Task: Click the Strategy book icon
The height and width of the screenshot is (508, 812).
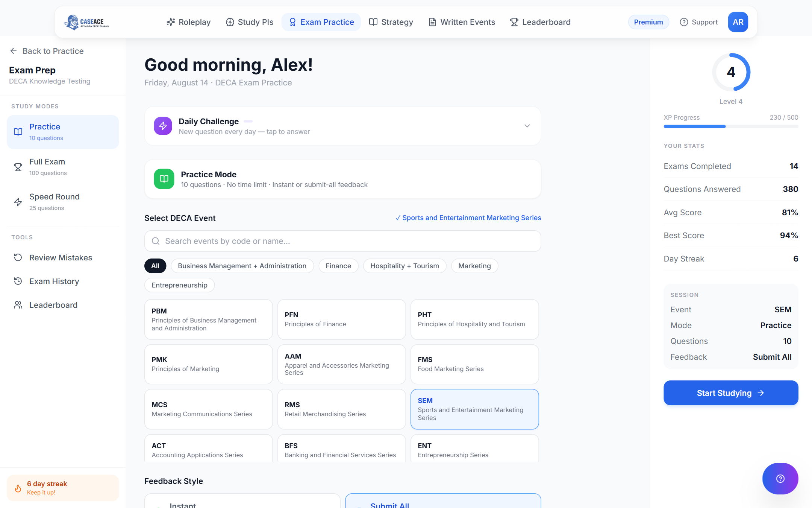Action: pyautogui.click(x=373, y=22)
